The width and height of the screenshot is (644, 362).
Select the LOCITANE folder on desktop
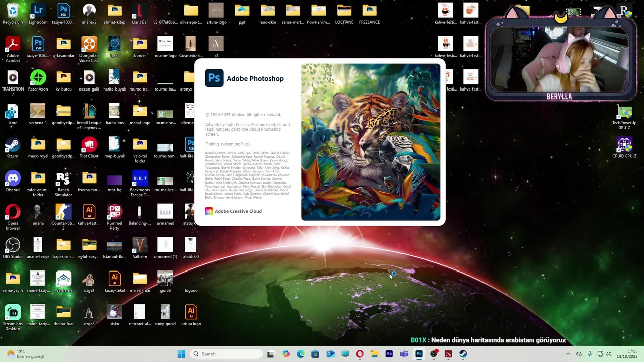[344, 14]
